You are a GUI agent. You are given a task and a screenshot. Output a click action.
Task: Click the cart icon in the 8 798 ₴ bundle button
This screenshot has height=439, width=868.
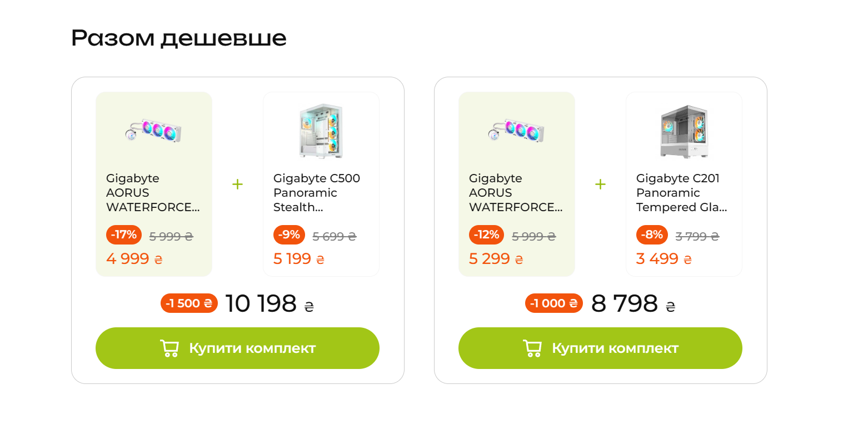532,348
